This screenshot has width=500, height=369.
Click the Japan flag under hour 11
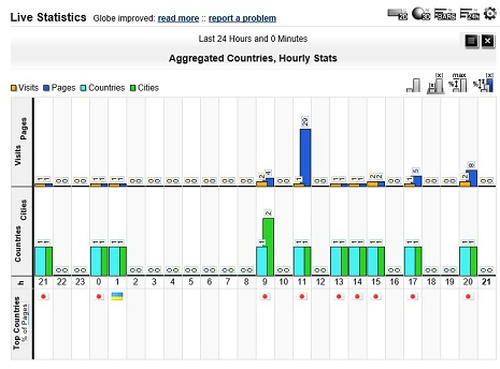point(302,296)
